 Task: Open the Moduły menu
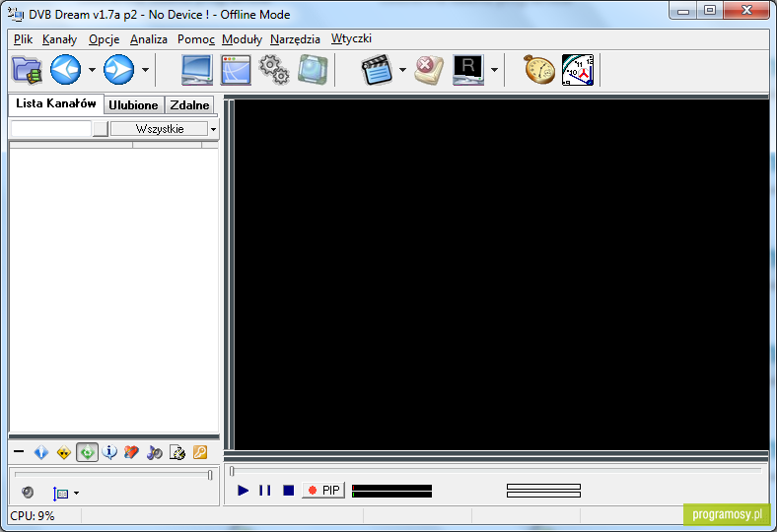point(242,39)
